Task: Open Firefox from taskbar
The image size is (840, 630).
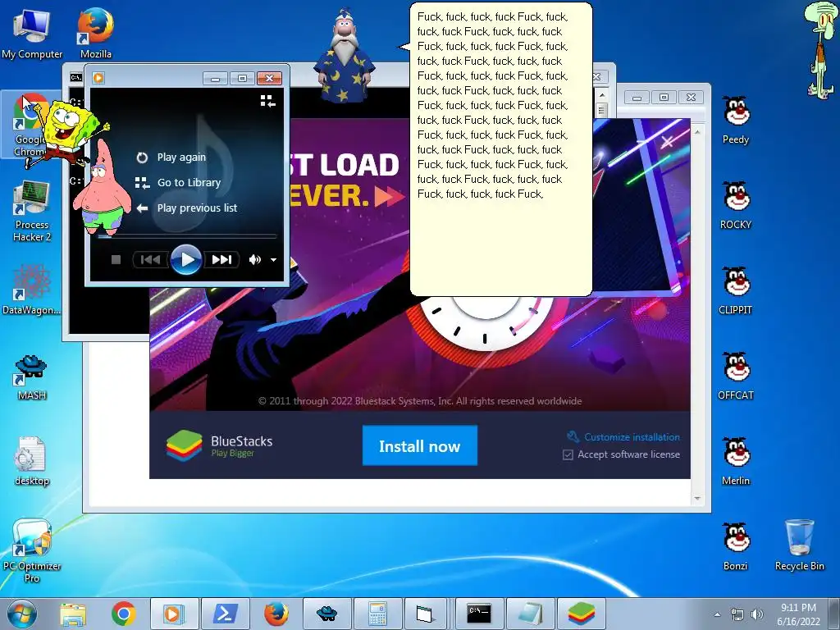Action: [x=276, y=614]
